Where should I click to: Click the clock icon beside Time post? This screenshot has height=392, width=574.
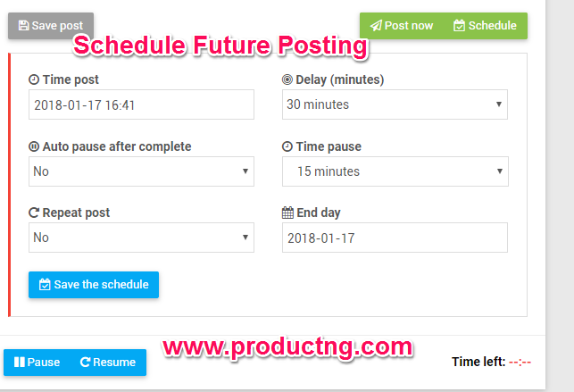pos(34,80)
